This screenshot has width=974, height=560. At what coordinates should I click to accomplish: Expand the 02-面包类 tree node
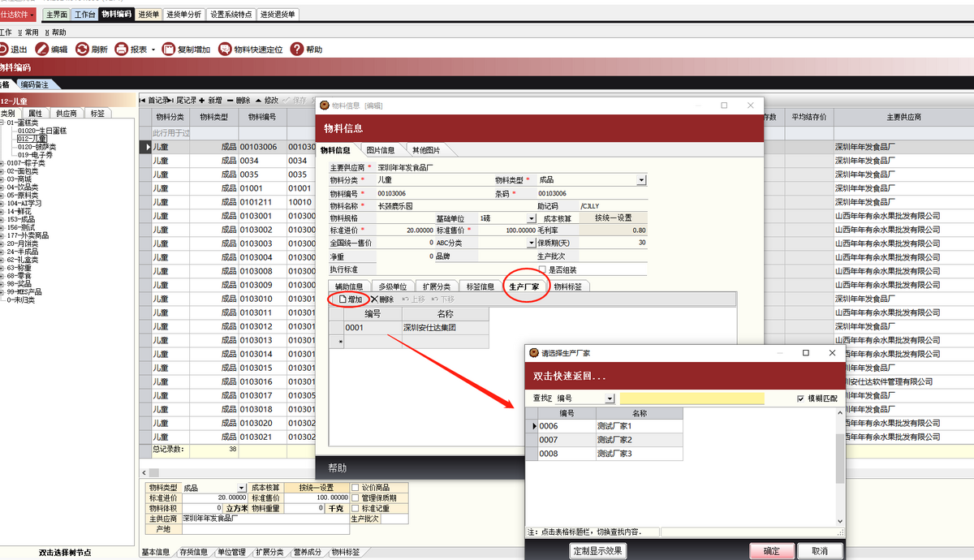click(3, 171)
